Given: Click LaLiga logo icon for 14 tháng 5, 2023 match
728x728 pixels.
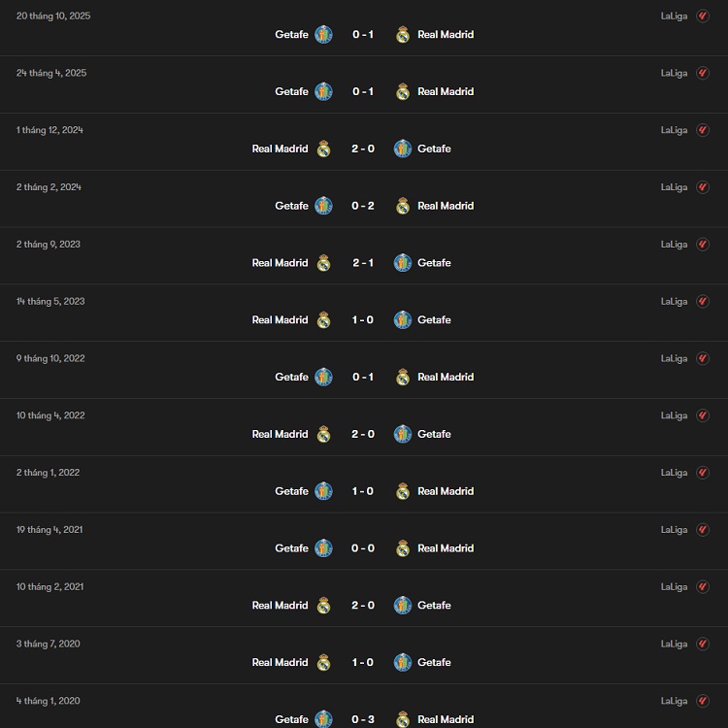Looking at the screenshot, I should (703, 302).
